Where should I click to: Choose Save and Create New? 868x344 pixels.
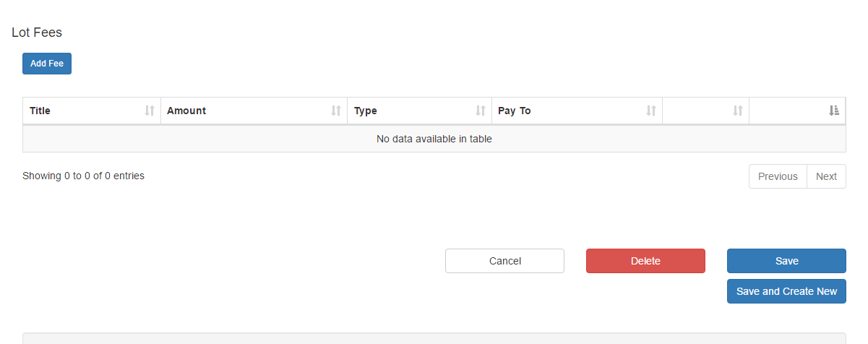point(786,291)
